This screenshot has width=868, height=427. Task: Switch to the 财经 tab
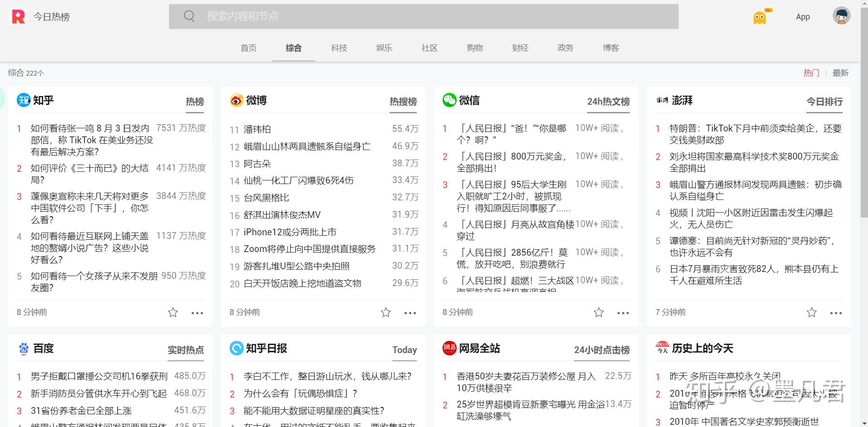pyautogui.click(x=520, y=48)
